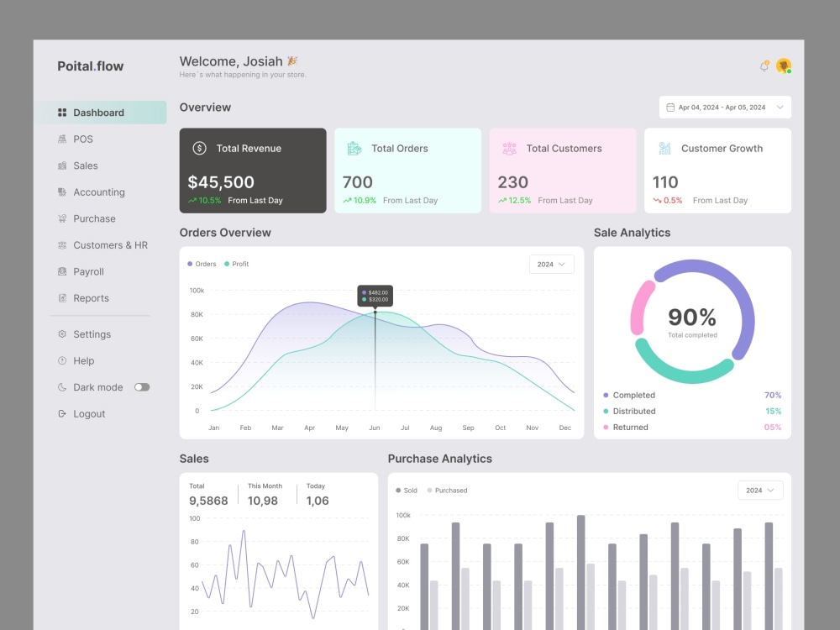The image size is (840, 630).
Task: Click the Customer Growth chart icon
Action: coord(664,149)
